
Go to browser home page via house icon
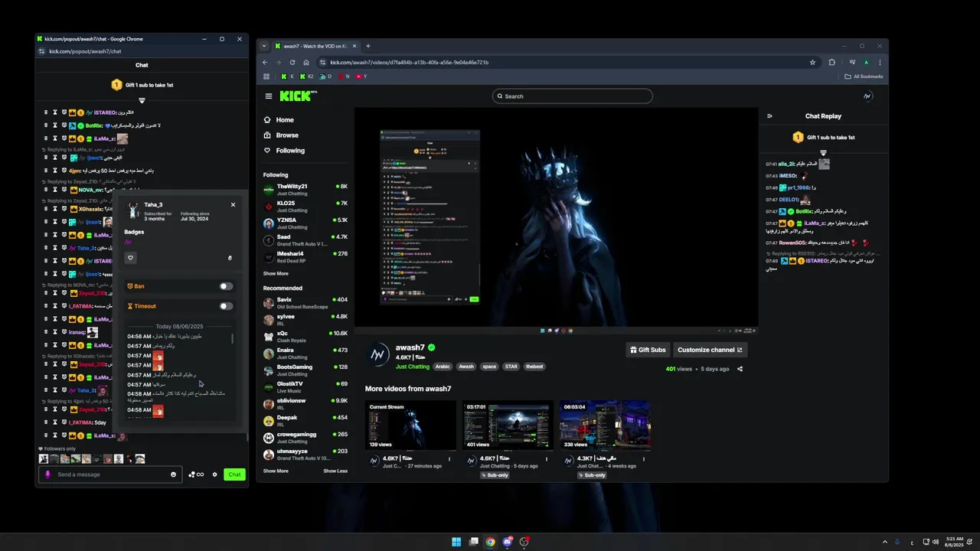(305, 62)
